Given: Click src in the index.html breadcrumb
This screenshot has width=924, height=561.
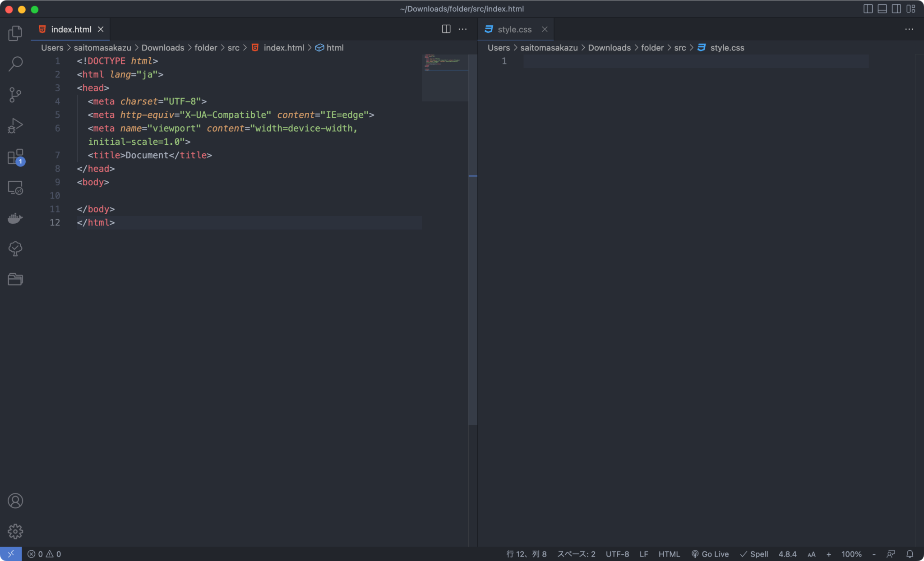Looking at the screenshot, I should [x=233, y=47].
